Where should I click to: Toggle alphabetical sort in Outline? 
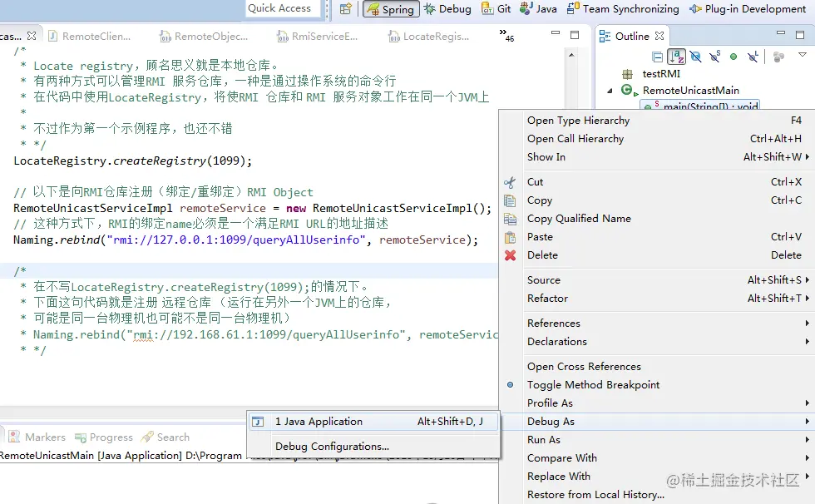(x=676, y=57)
